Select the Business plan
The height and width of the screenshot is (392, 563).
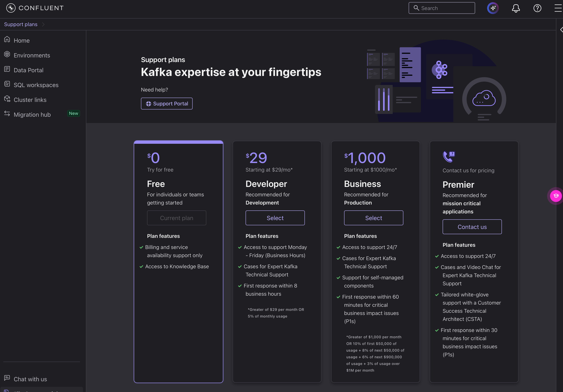coord(374,218)
